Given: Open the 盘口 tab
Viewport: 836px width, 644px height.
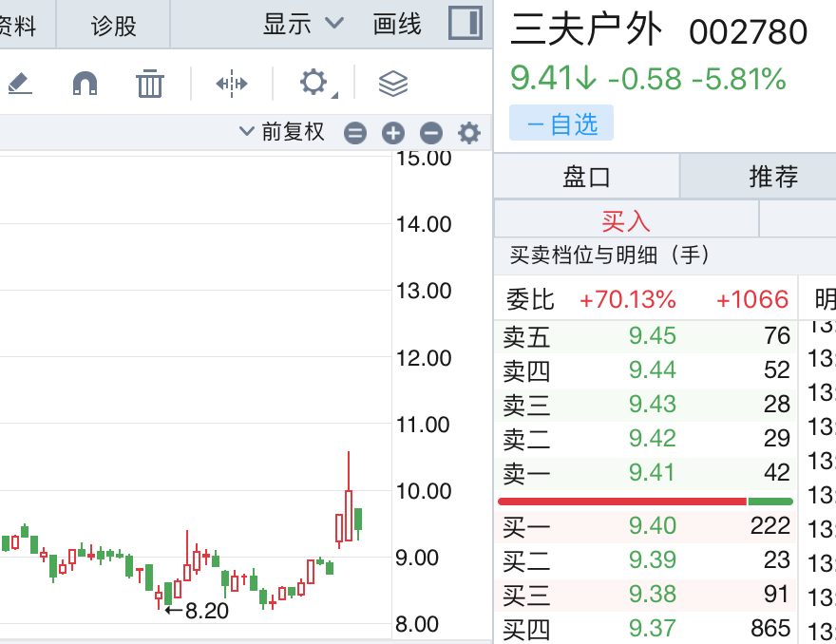Looking at the screenshot, I should pyautogui.click(x=586, y=177).
